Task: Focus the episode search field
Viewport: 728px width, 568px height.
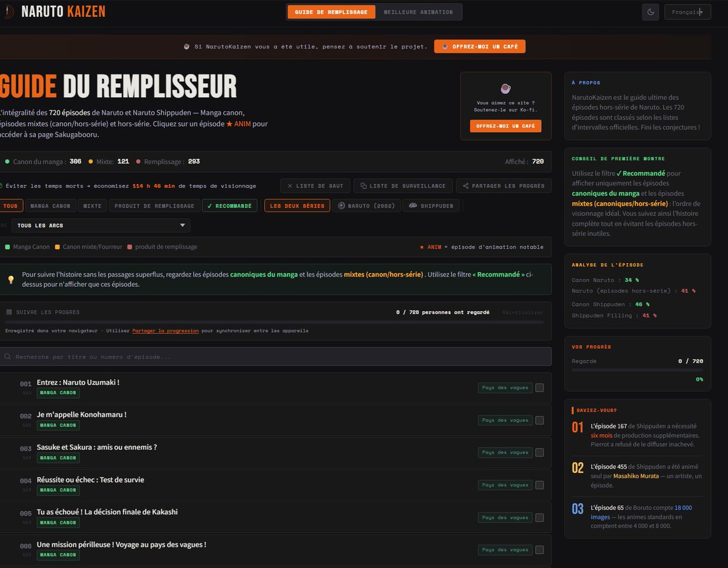Action: click(x=276, y=356)
